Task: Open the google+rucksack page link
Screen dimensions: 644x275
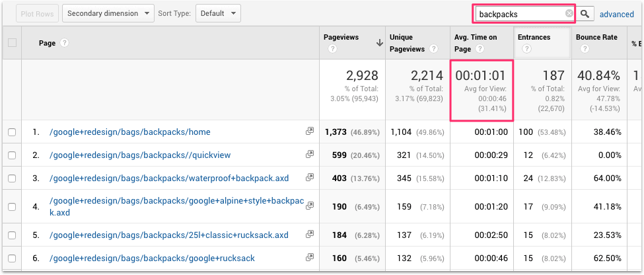Action: click(152, 258)
